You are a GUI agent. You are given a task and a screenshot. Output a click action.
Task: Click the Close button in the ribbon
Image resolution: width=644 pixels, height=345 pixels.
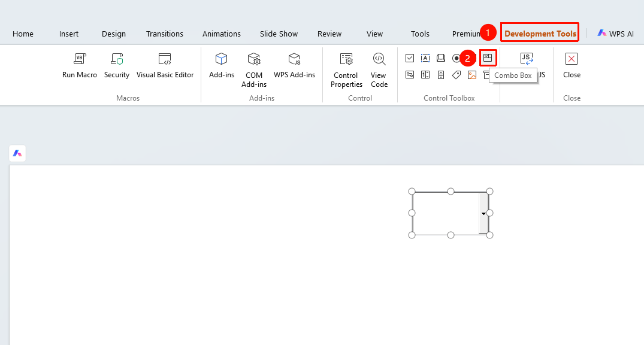[x=572, y=65]
